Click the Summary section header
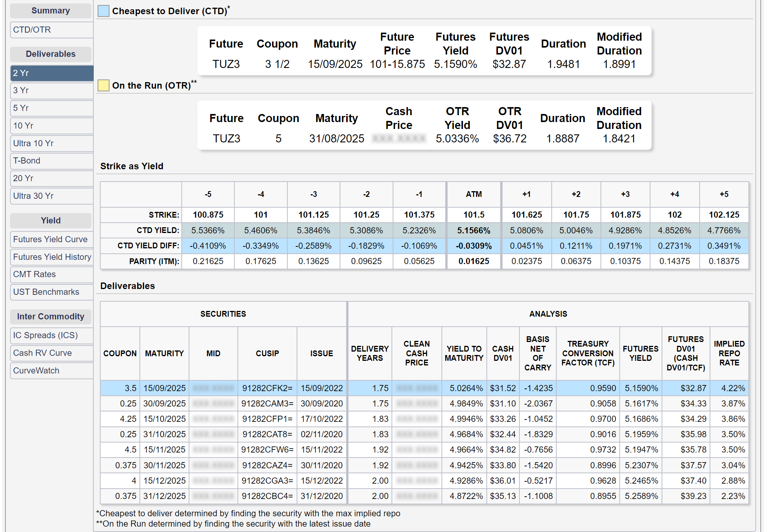This screenshot has height=532, width=773. click(x=51, y=11)
